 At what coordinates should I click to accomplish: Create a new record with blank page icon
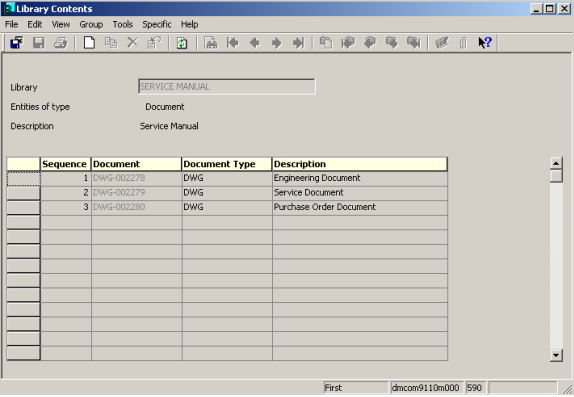(89, 43)
